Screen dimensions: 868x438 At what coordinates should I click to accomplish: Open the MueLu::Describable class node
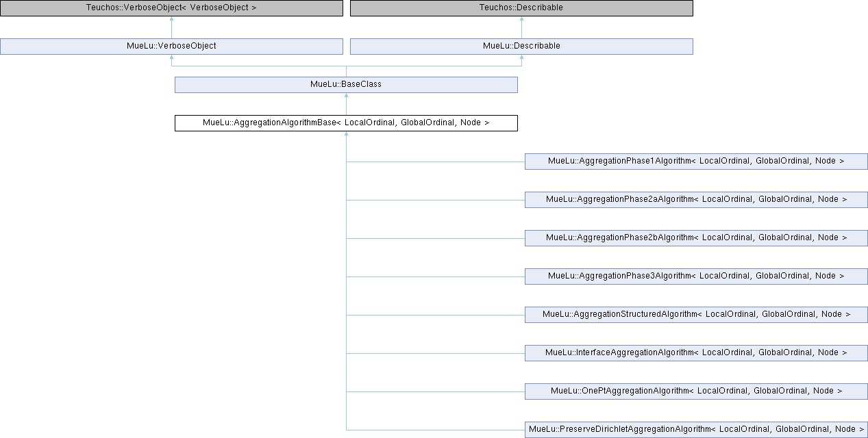[521, 46]
